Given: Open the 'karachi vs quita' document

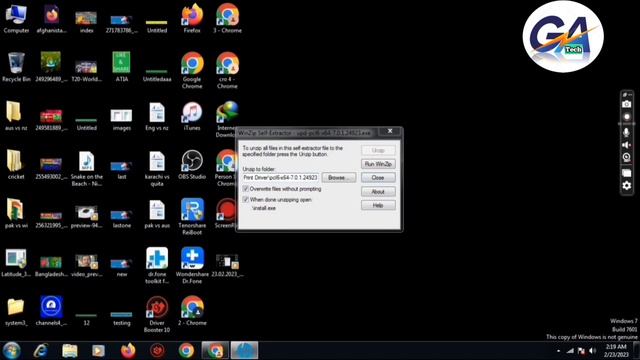Looking at the screenshot, I should (x=157, y=168).
